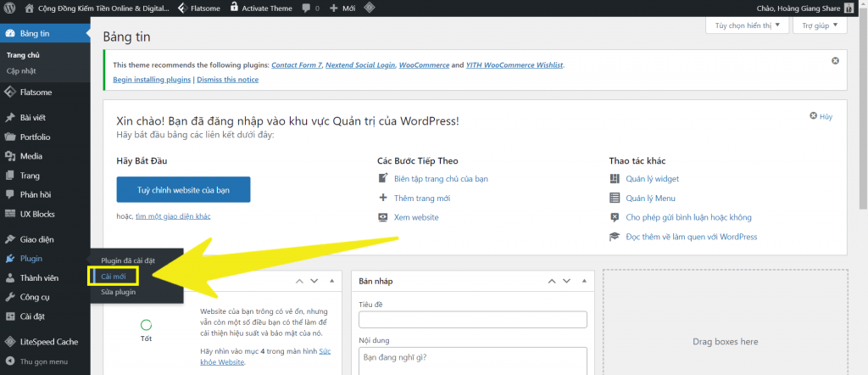Screen dimensions: 868x375
Task: Open Nextend Social Login link
Action: (x=360, y=65)
